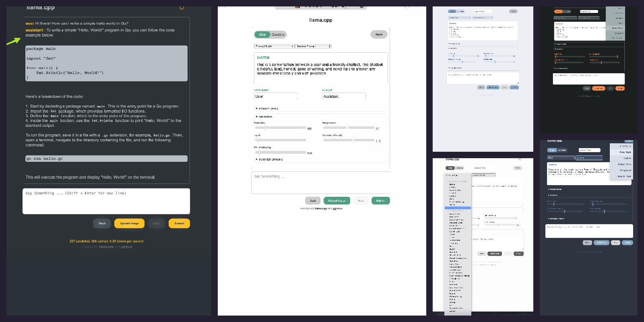Adjust Min P sampling slider in green-themed panel

click(x=280, y=153)
